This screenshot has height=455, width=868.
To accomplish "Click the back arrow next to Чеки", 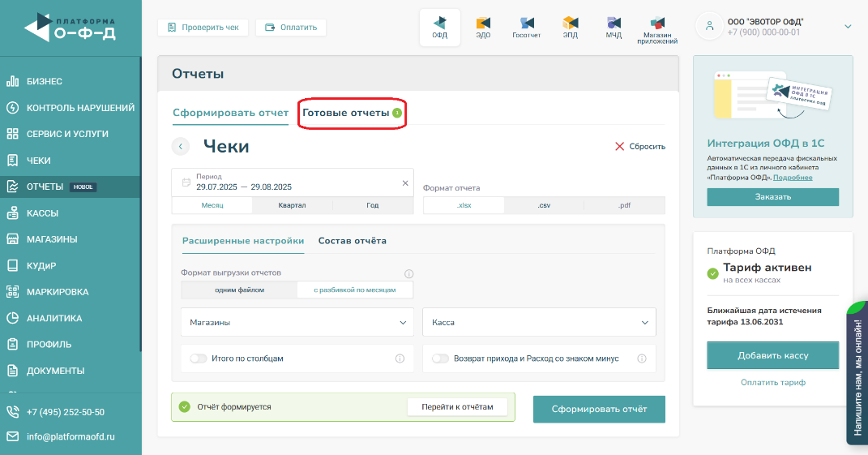I will click(181, 147).
